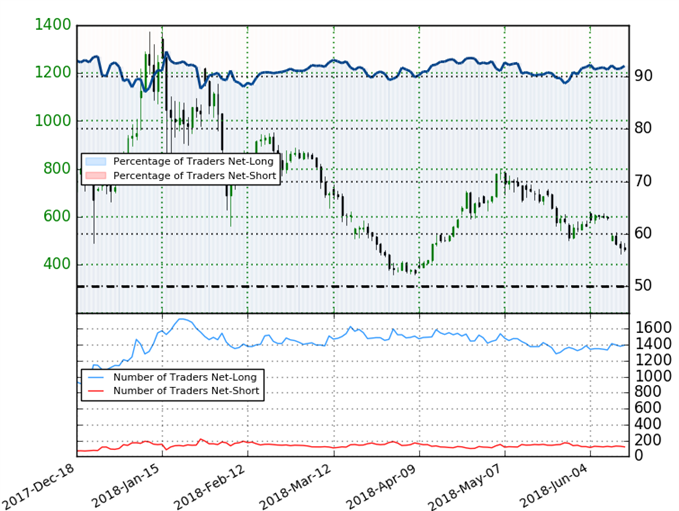679x511 pixels.
Task: Click the 90 percent right axis label
Action: tap(643, 76)
